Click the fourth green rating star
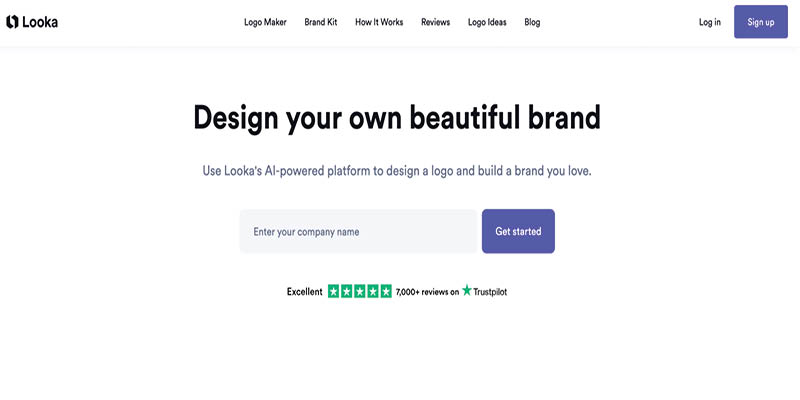The image size is (800, 400). (373, 291)
